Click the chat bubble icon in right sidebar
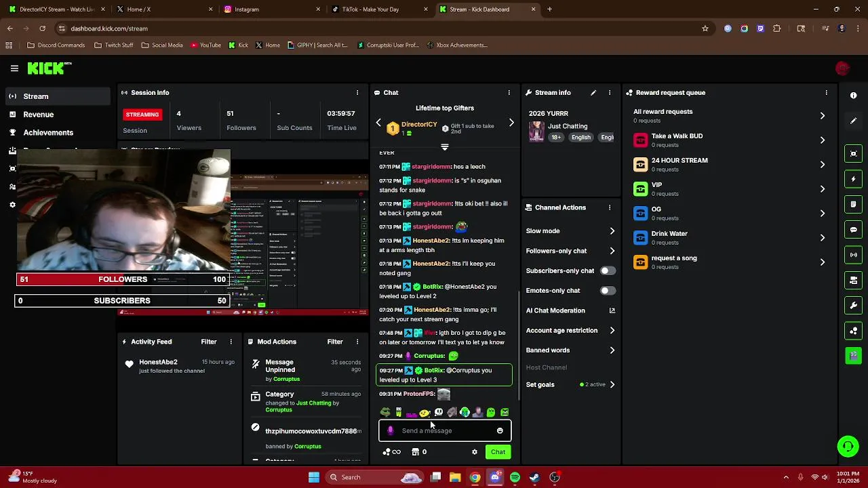This screenshot has width=868, height=488. [854, 230]
